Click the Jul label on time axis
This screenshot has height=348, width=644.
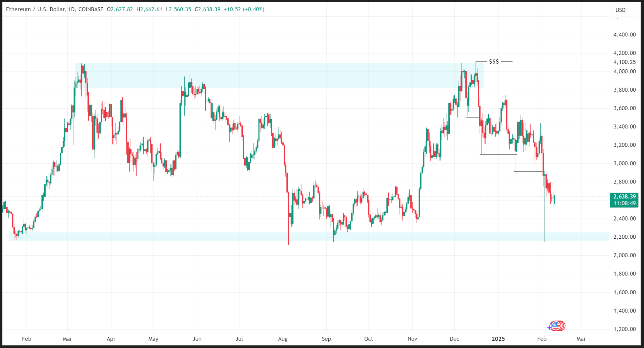click(x=239, y=339)
